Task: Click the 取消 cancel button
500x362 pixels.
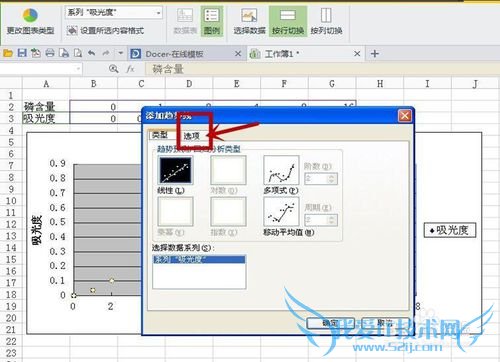Action: (x=385, y=322)
